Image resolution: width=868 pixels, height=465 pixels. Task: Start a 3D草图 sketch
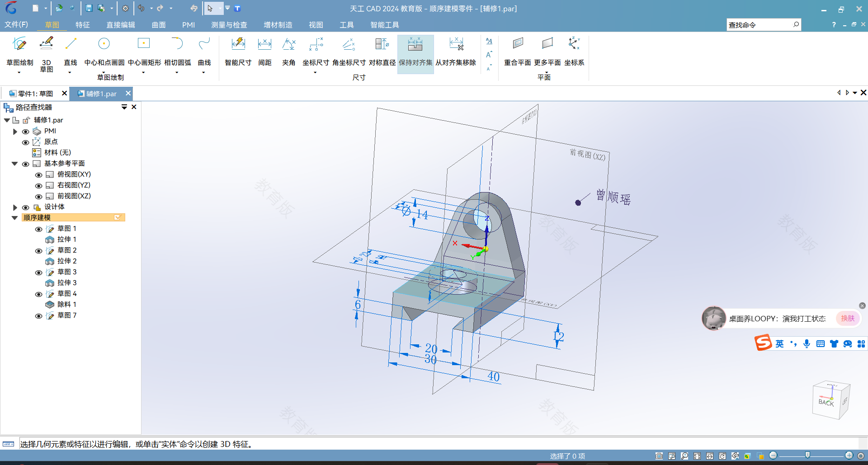tap(47, 54)
